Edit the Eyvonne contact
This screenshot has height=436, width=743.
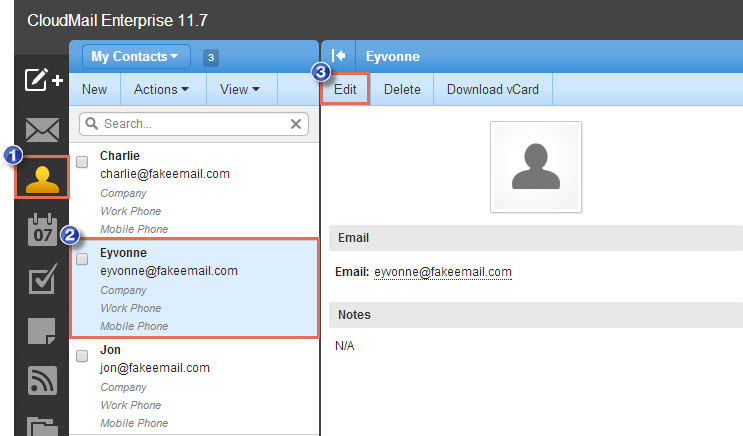(x=345, y=89)
